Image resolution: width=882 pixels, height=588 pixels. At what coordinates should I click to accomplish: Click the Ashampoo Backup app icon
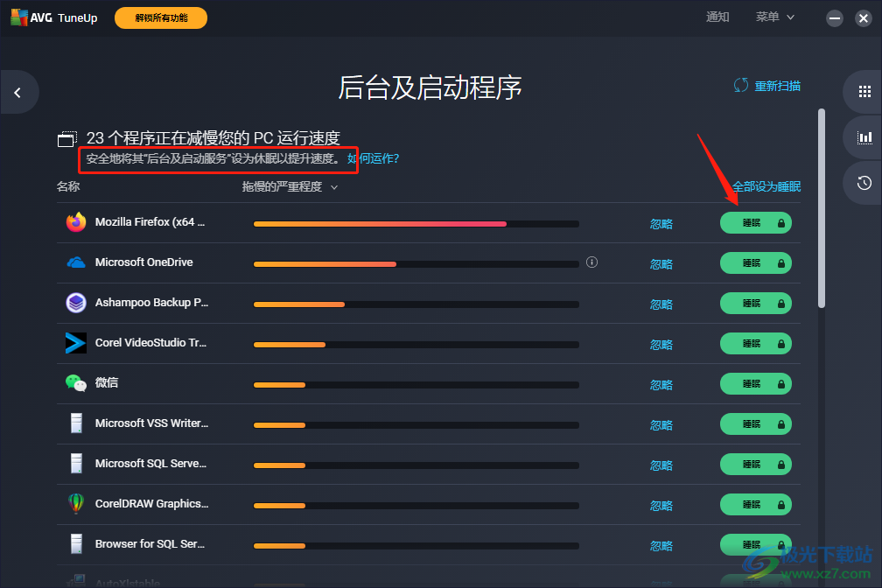tap(76, 303)
